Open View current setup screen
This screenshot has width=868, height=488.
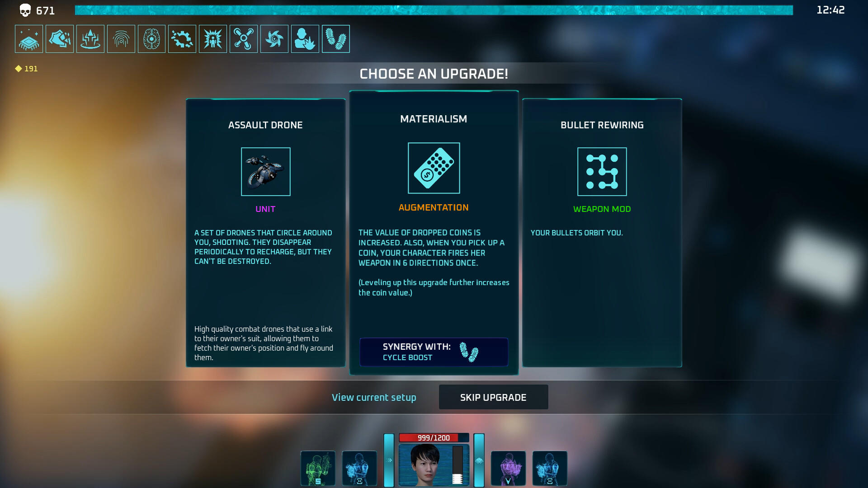click(374, 398)
